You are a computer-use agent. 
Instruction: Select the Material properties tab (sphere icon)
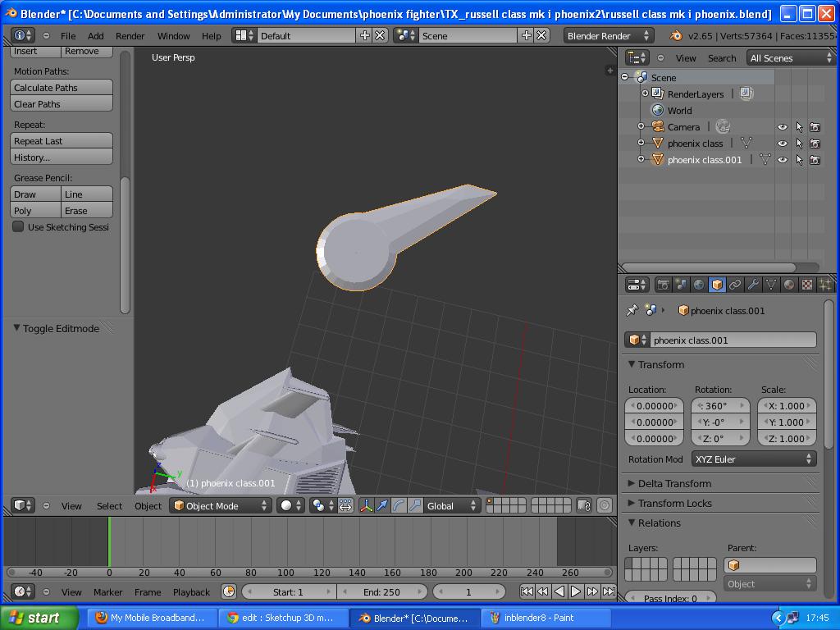point(788,285)
